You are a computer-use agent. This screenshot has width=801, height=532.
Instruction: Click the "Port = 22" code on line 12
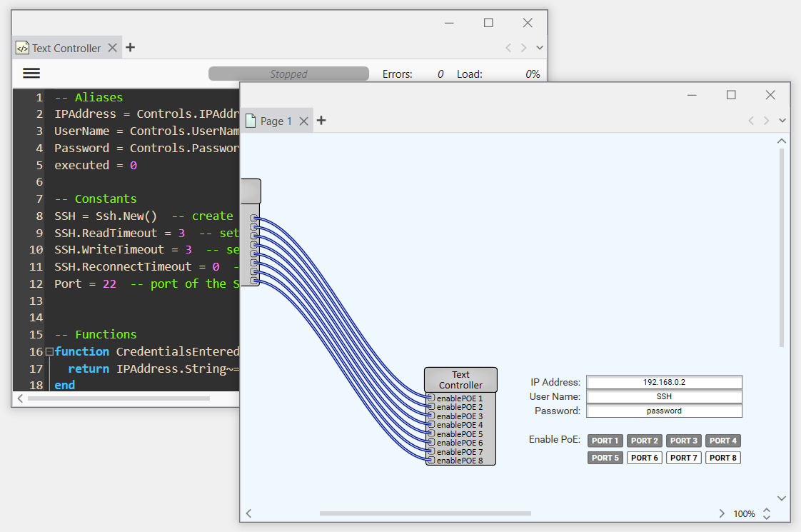85,283
